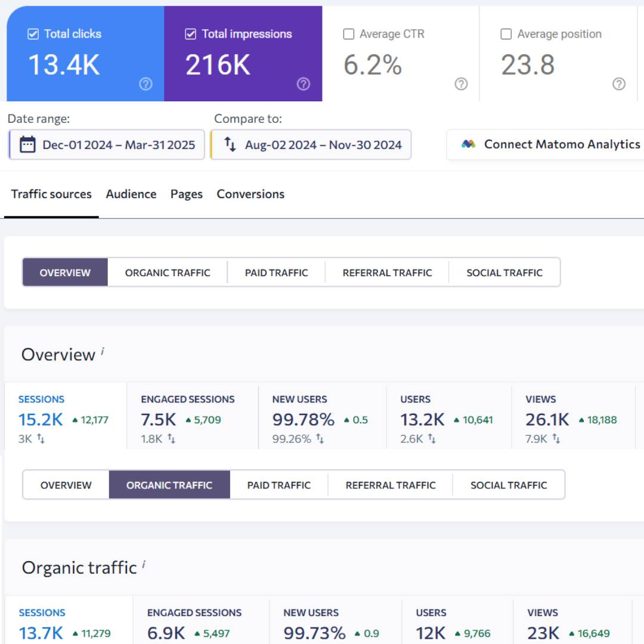Uncheck the Total clicks checkbox
The image size is (644, 644).
pos(33,34)
